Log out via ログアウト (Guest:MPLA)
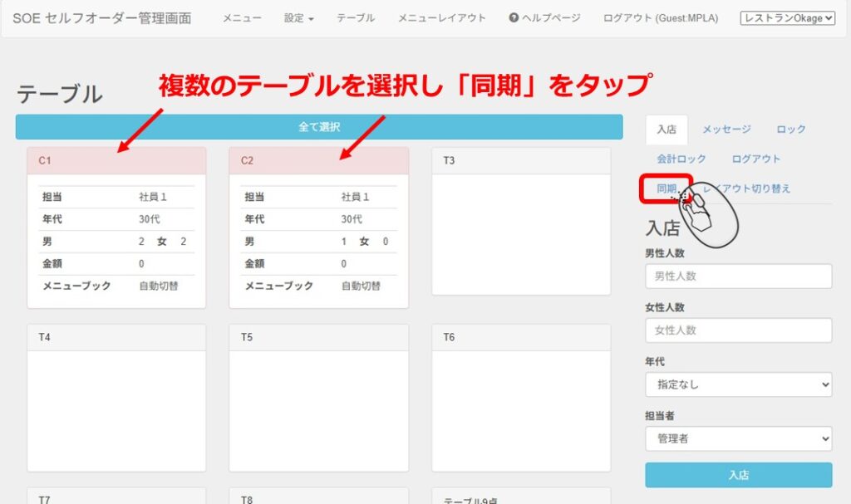Screen dimensions: 851x504 click(x=660, y=18)
